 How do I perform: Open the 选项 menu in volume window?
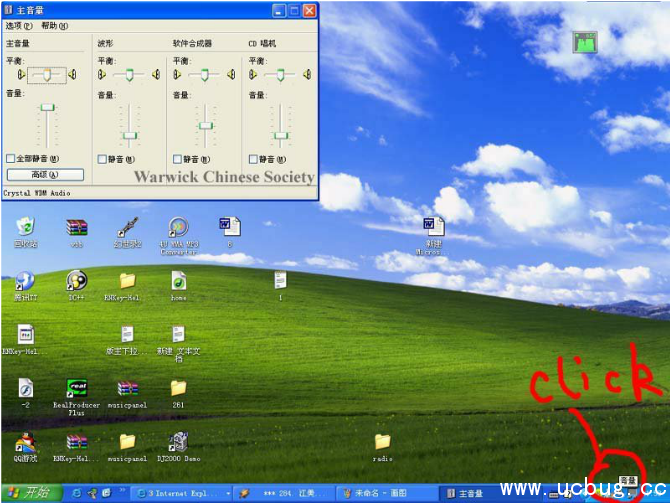(x=19, y=26)
